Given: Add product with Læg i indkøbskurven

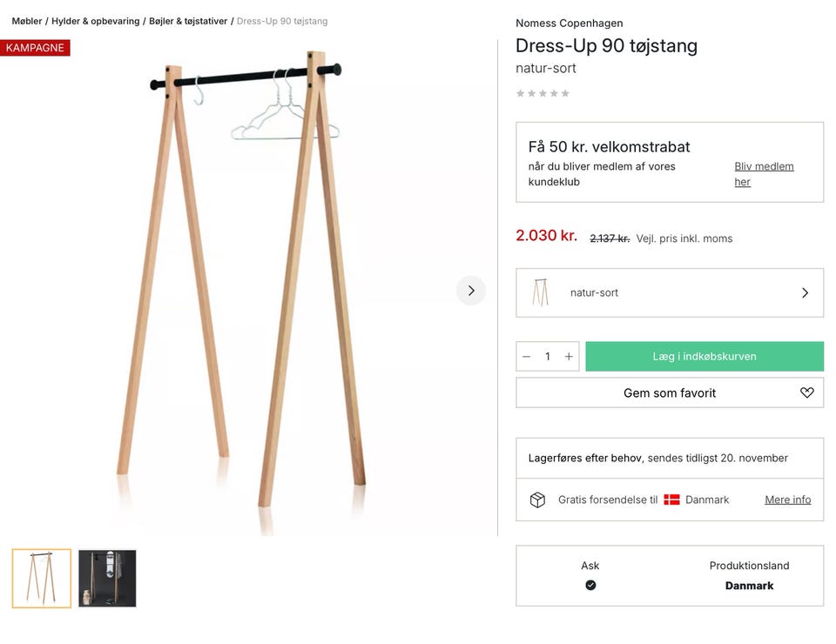Looking at the screenshot, I should point(704,357).
